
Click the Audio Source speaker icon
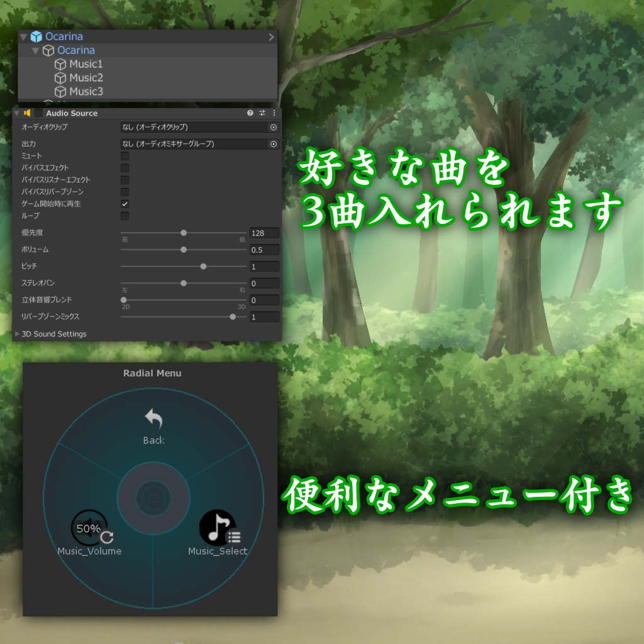click(x=28, y=113)
